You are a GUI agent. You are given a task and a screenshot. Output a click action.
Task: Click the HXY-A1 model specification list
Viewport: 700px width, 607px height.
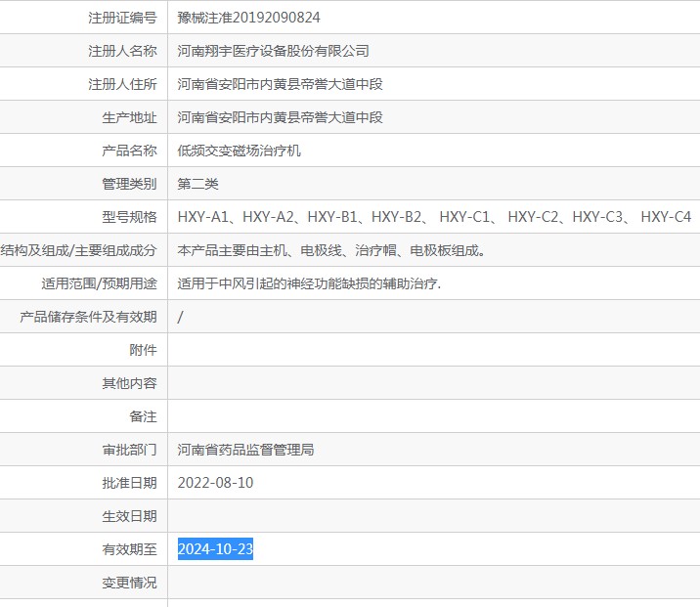pyautogui.click(x=434, y=217)
